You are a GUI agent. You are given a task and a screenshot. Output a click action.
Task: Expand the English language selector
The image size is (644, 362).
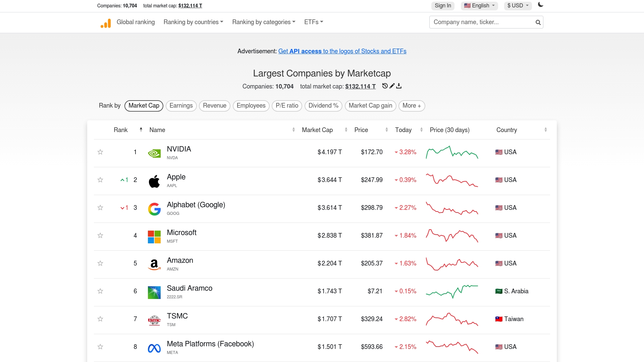479,6
